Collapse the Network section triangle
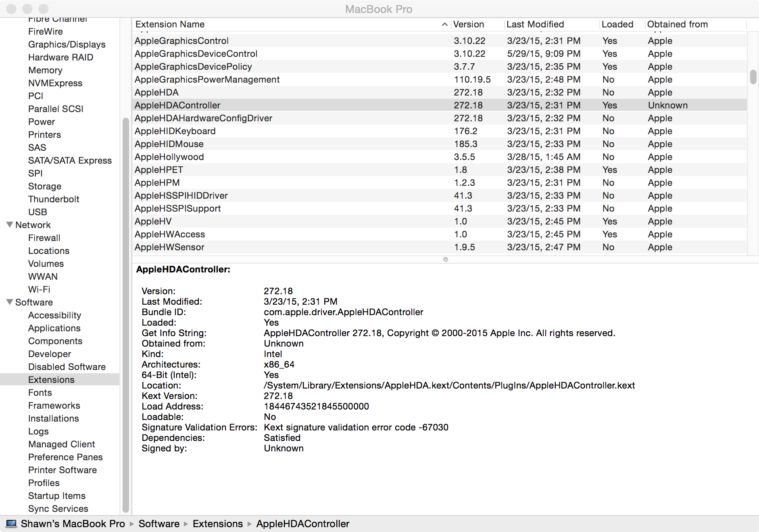The height and width of the screenshot is (532, 759). point(10,224)
